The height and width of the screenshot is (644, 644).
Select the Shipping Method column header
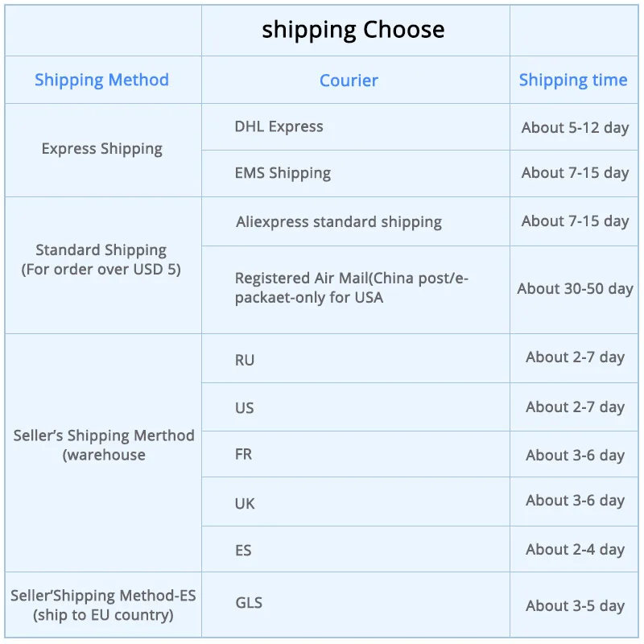point(101,80)
